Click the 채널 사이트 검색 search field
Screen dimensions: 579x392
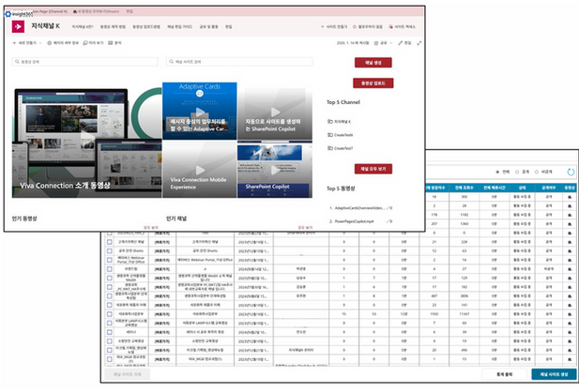pyautogui.click(x=239, y=62)
